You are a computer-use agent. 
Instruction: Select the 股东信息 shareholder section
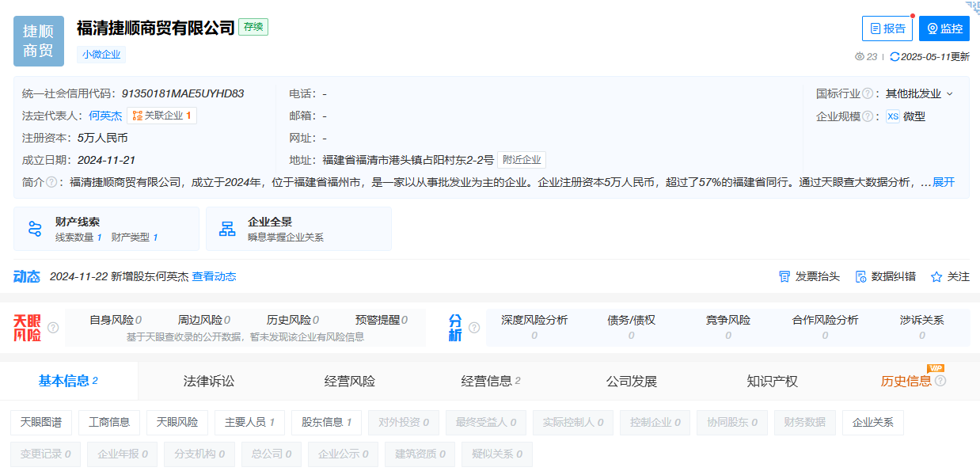coord(326,422)
